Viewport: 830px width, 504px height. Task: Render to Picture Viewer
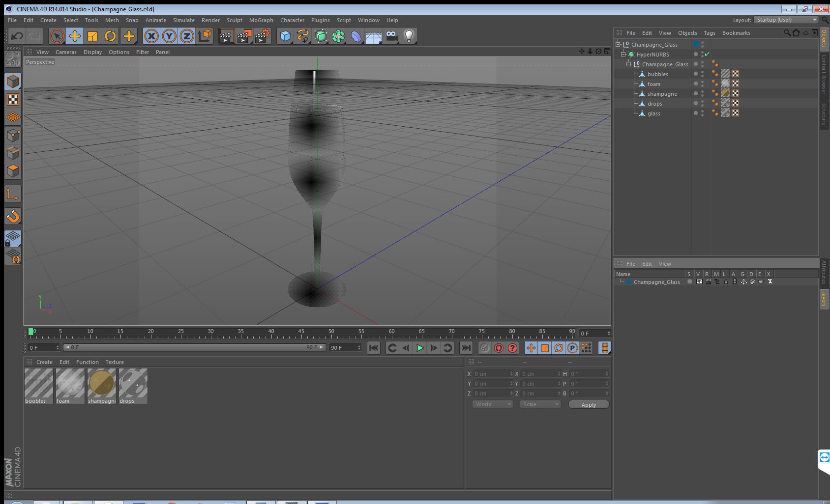point(244,36)
